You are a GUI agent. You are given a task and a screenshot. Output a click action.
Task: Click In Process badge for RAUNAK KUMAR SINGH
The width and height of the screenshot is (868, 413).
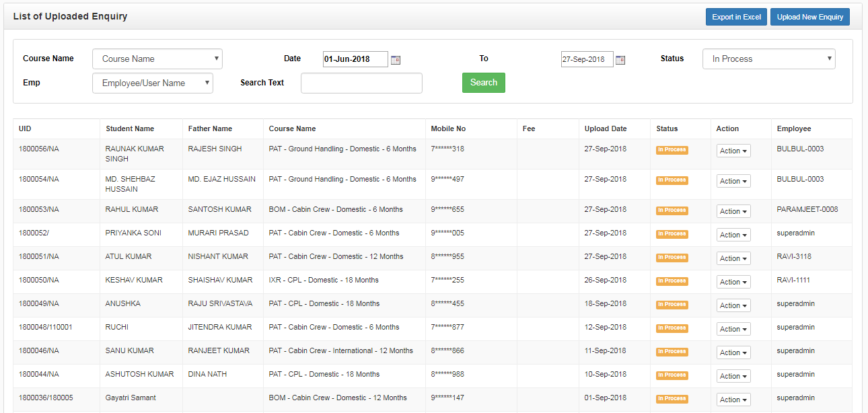click(x=672, y=150)
